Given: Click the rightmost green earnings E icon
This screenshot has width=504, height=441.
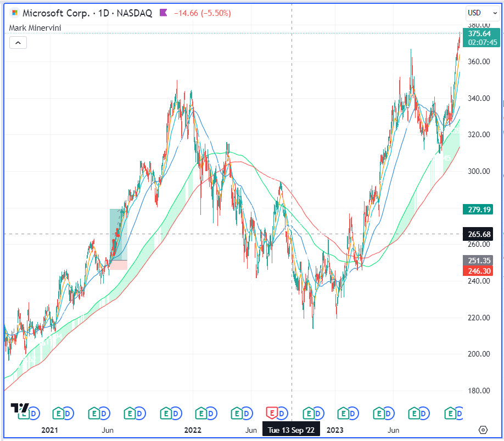Looking at the screenshot, I should point(450,412).
